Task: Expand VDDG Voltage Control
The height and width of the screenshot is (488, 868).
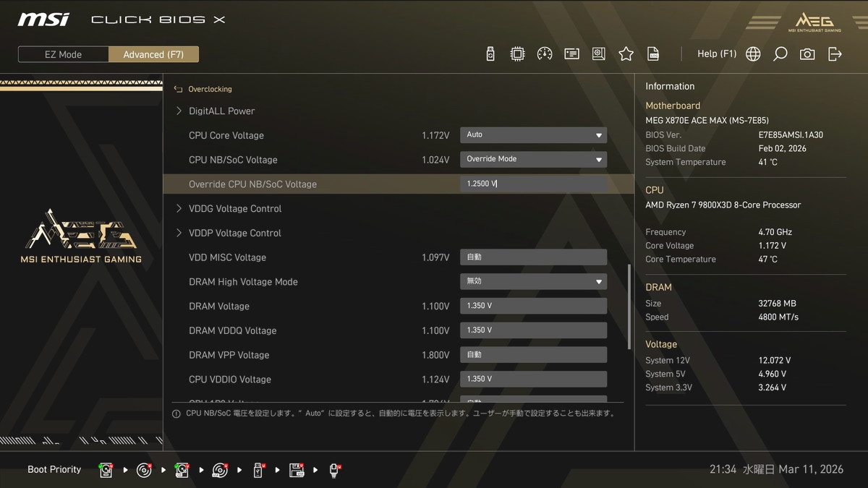Action: click(234, 209)
